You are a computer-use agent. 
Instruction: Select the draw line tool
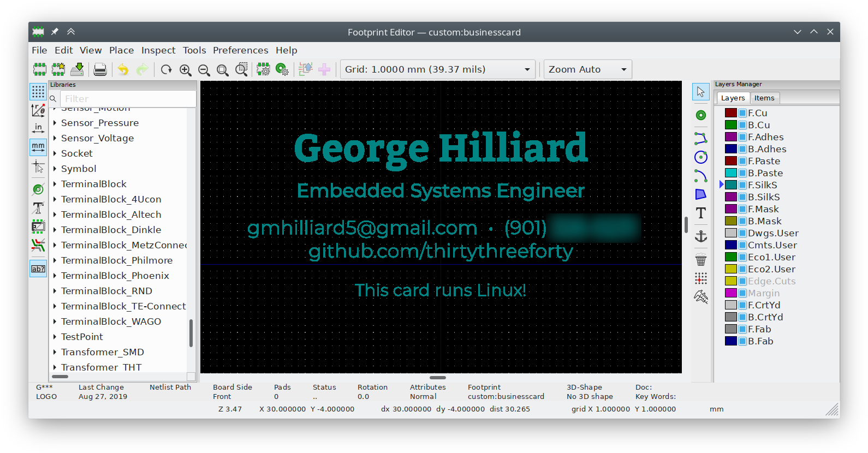coord(701,138)
